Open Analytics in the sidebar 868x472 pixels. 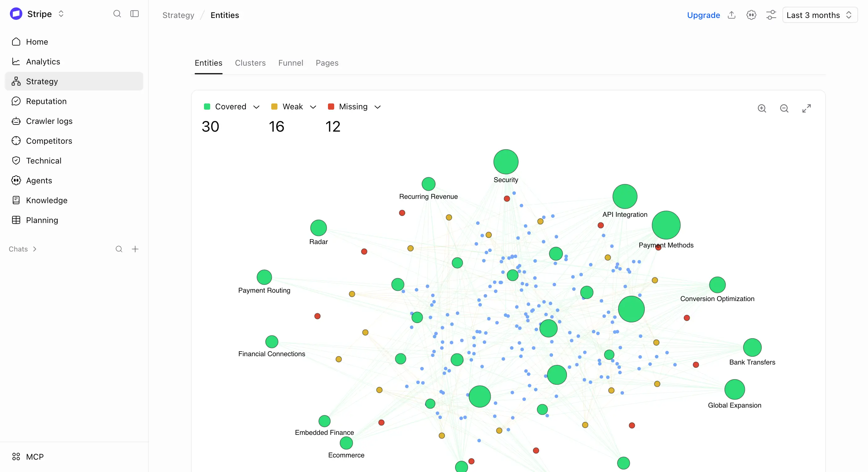tap(74, 62)
